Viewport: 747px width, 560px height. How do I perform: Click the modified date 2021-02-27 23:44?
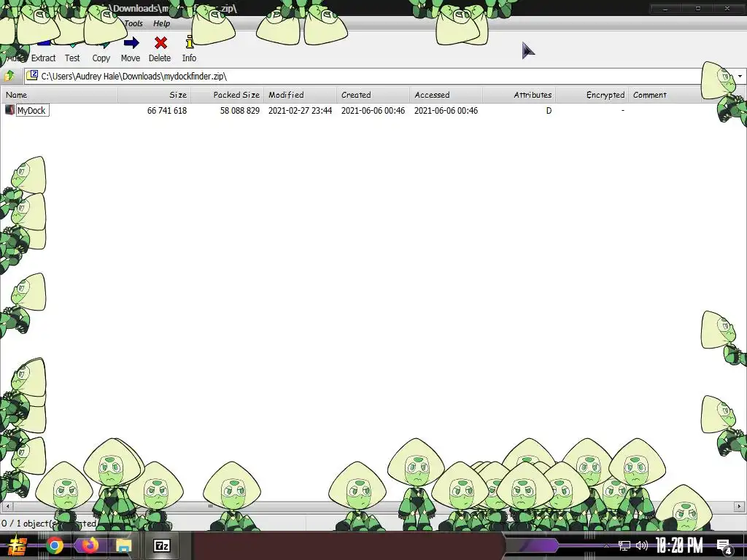(x=300, y=111)
